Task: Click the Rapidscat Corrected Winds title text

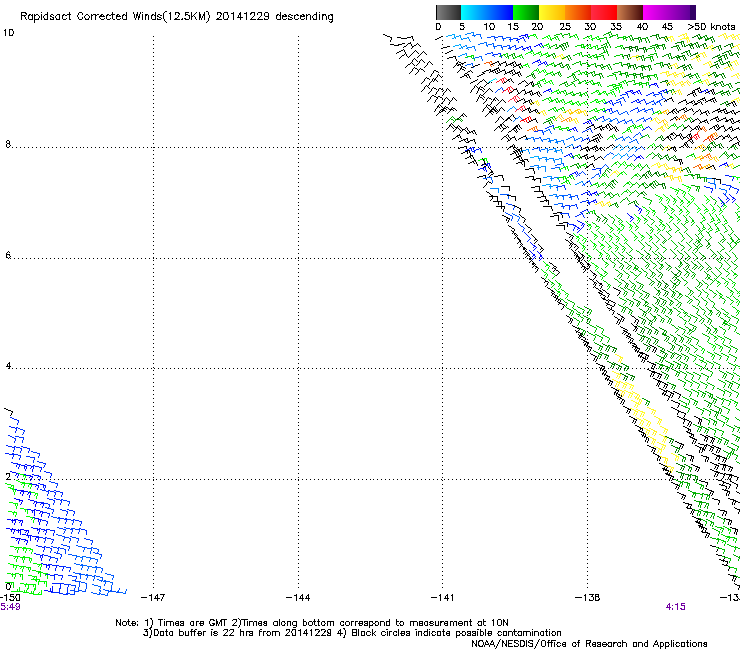Action: 177,17
